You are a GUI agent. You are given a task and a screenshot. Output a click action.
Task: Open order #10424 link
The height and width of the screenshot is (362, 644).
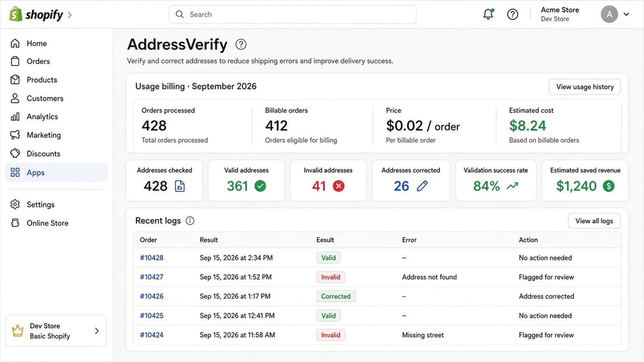[x=152, y=335]
